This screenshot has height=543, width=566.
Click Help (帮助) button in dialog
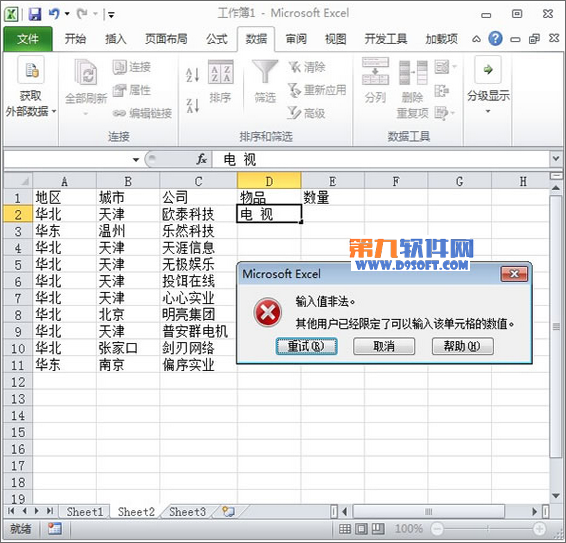(x=462, y=346)
